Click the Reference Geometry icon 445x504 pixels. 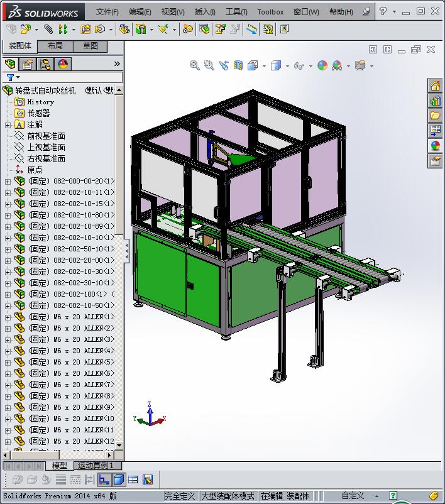[x=163, y=30]
